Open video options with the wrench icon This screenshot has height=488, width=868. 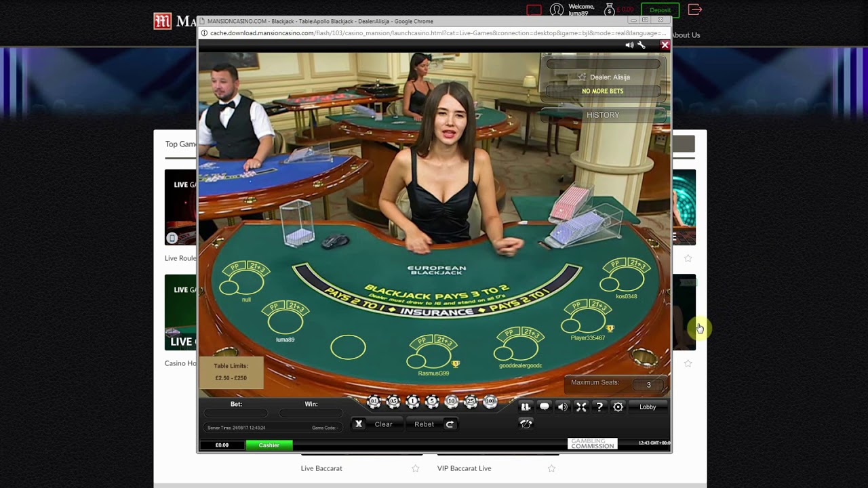[641, 45]
